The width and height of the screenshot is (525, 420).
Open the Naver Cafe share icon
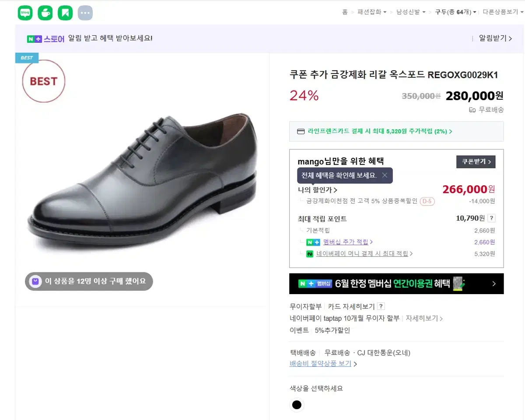tap(45, 13)
